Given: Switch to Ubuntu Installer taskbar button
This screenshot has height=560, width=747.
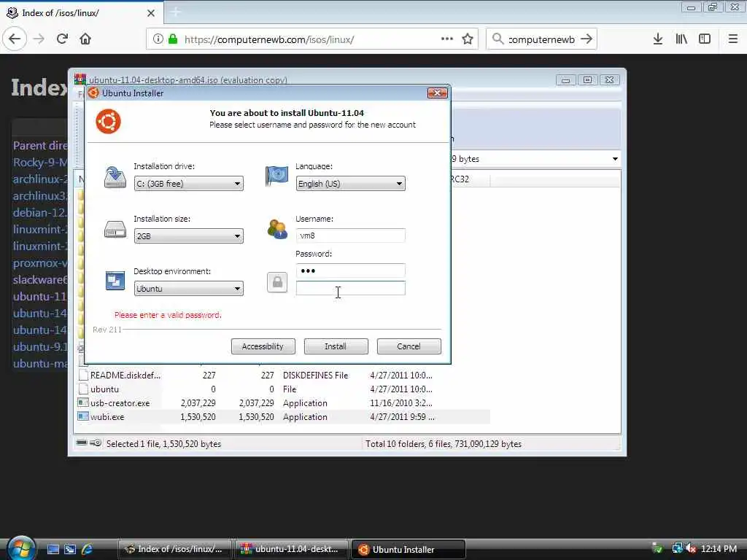Looking at the screenshot, I should [408, 549].
